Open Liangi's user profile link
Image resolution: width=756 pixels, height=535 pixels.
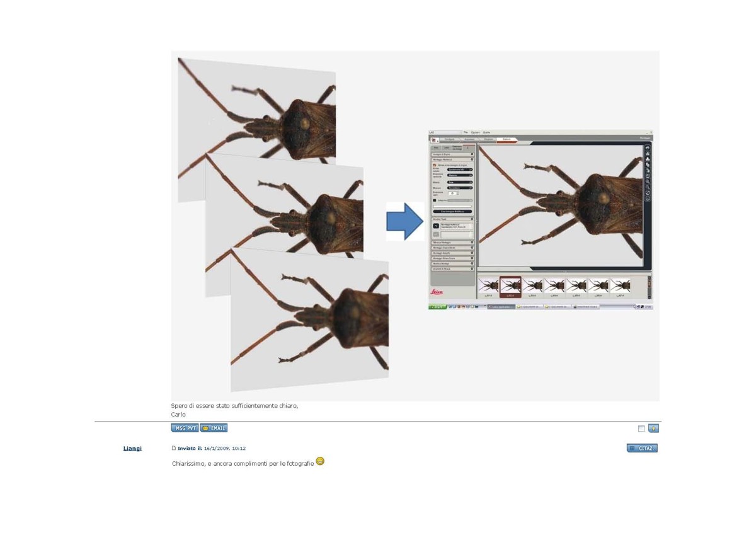132,449
